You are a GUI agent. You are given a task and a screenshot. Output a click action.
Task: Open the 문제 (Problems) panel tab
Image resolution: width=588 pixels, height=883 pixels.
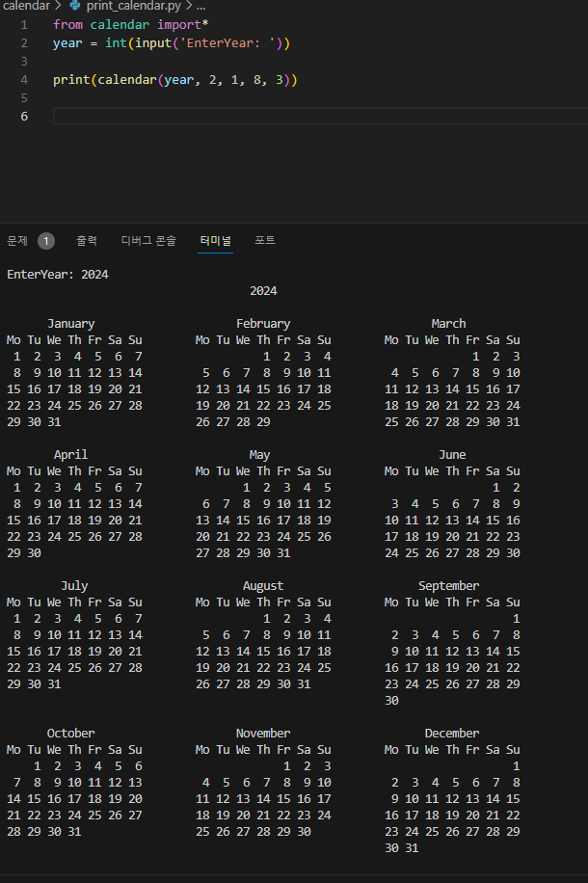(17, 241)
